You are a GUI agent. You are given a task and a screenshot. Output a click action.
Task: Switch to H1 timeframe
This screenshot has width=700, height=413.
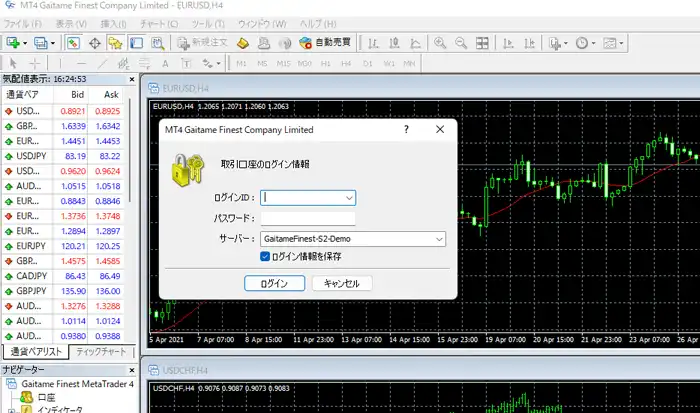[x=325, y=63]
